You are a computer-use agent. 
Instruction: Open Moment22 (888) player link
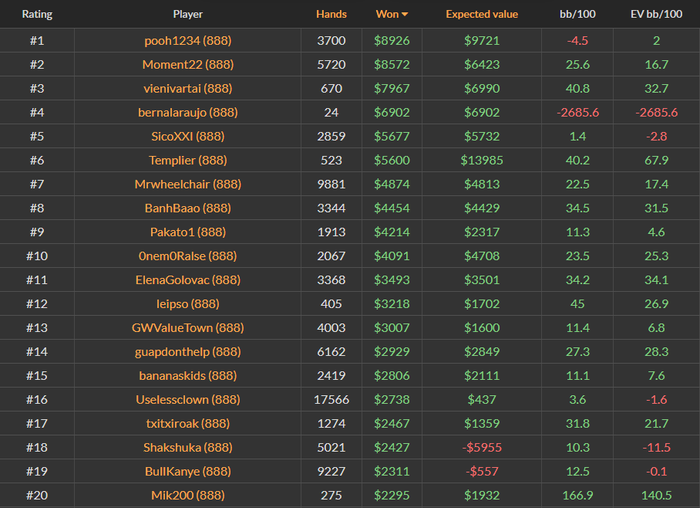[188, 64]
